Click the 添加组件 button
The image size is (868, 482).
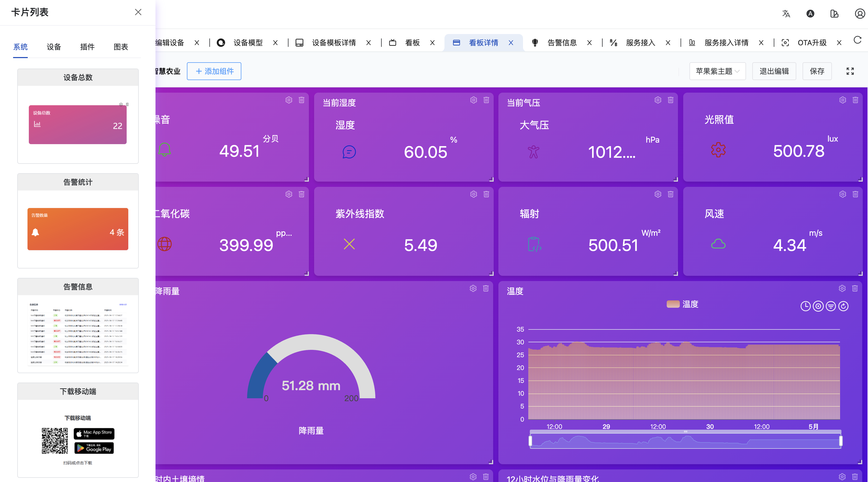[214, 71]
